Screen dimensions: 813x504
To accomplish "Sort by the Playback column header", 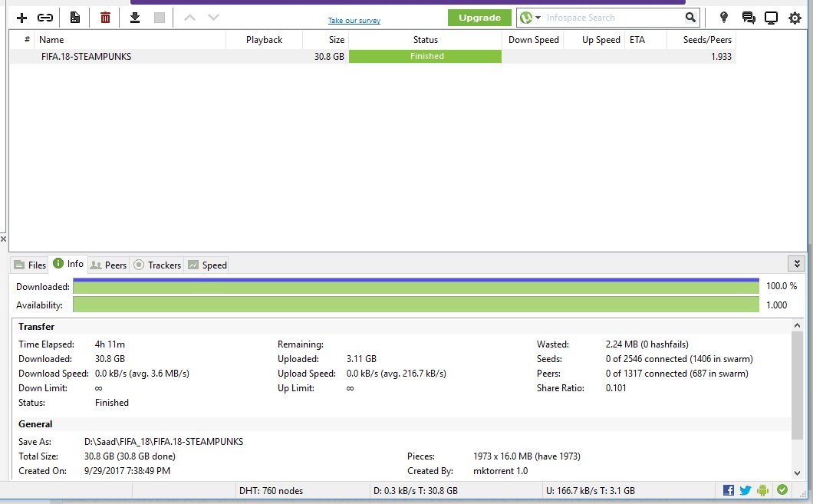I will [265, 40].
